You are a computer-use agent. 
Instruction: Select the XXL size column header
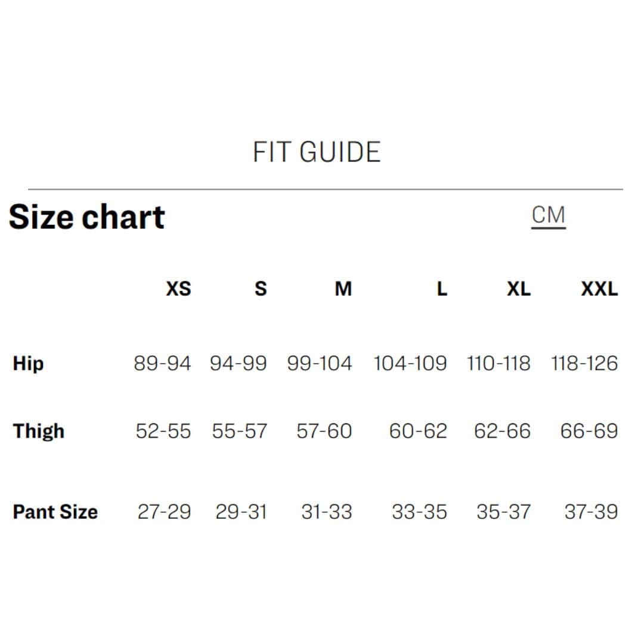599,289
